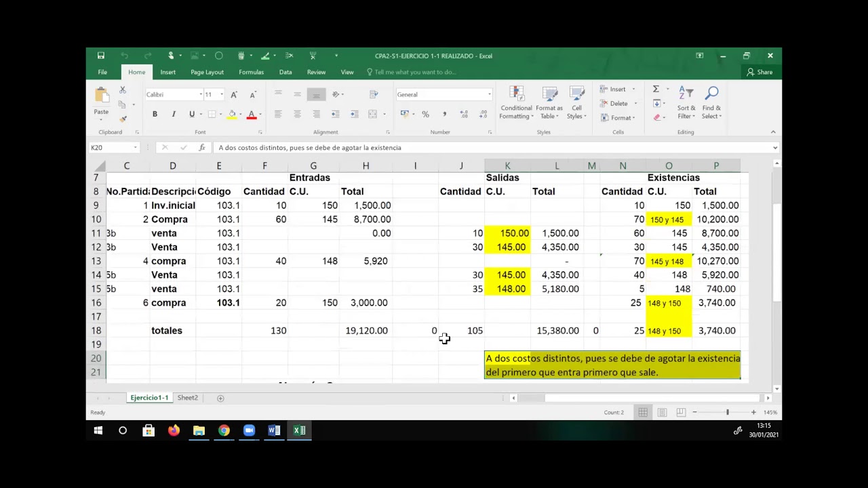Screen dimensions: 868x488
Task: Toggle Center alignment for cell text
Action: 297,114
